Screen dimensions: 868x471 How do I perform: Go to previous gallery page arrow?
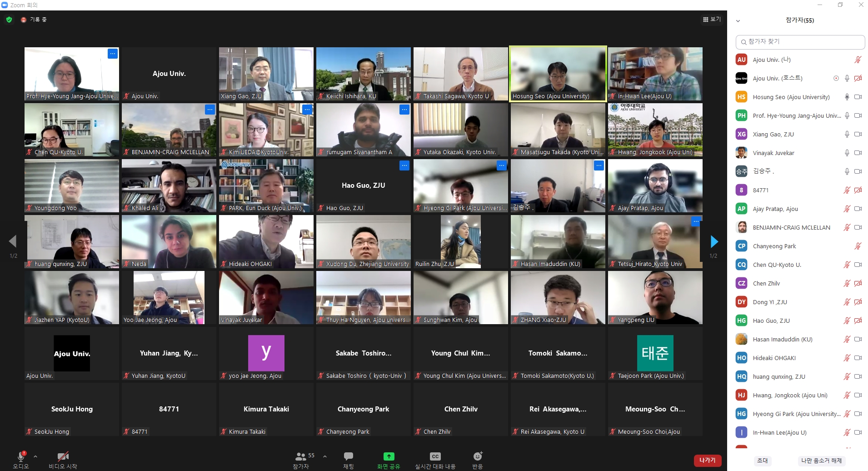(13, 241)
